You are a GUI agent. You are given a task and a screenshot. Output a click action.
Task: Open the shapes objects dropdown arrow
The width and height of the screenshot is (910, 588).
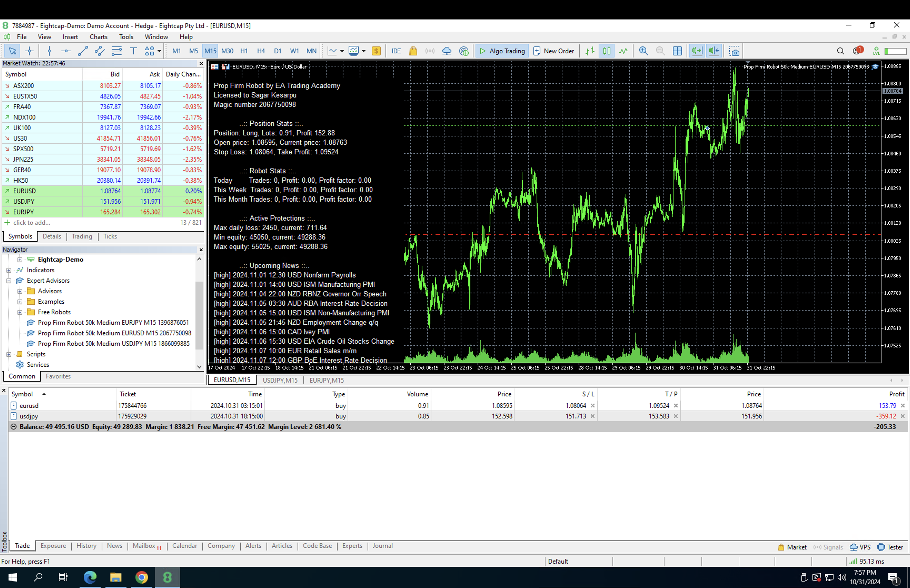click(159, 51)
